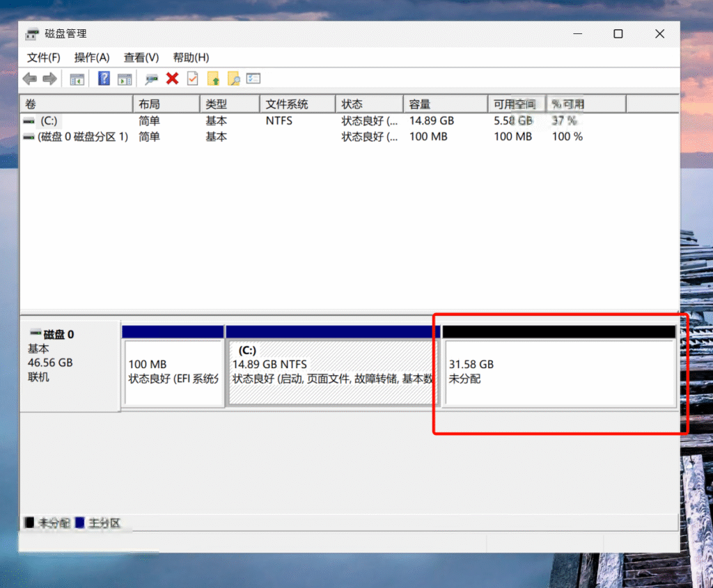
Task: Click the Forward arrow toolbar icon
Action: coord(49,79)
